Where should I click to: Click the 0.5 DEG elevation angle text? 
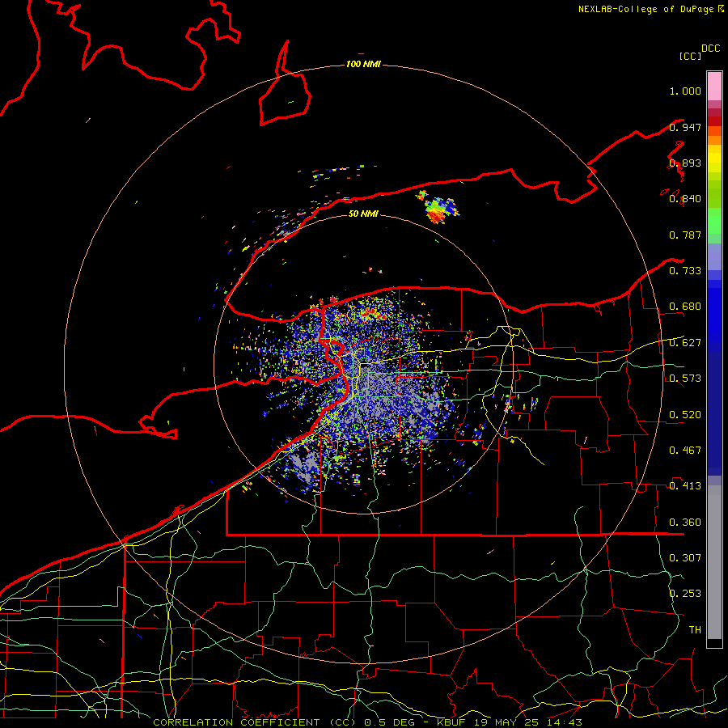392,722
